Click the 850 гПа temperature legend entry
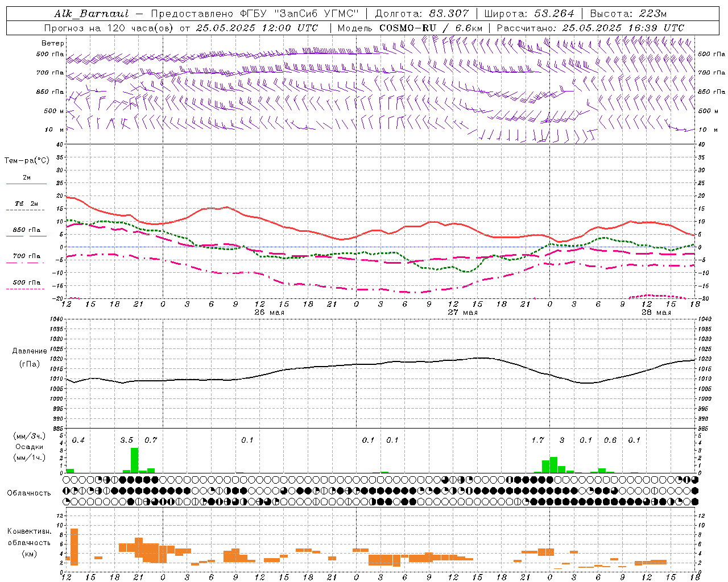The image size is (728, 582). pyautogui.click(x=26, y=230)
